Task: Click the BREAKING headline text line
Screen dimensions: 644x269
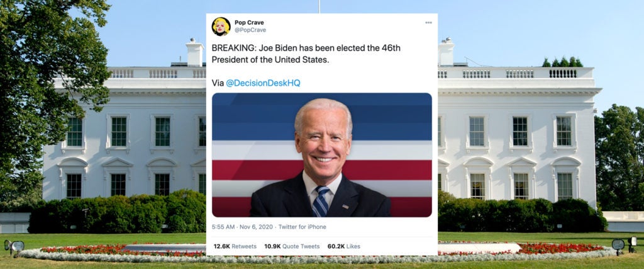Action: [x=306, y=48]
